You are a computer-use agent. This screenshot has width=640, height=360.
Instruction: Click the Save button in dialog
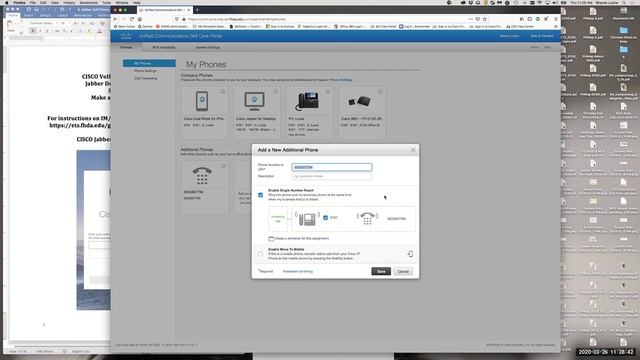click(x=381, y=271)
